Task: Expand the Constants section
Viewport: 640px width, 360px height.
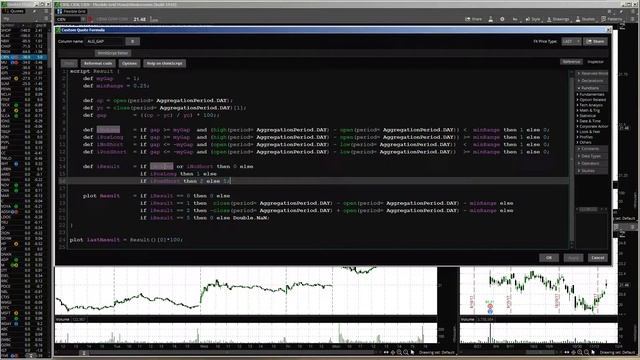Action: 592,149
